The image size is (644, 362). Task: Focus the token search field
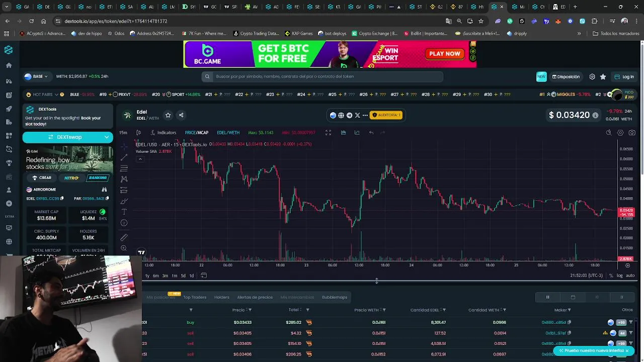click(x=323, y=76)
